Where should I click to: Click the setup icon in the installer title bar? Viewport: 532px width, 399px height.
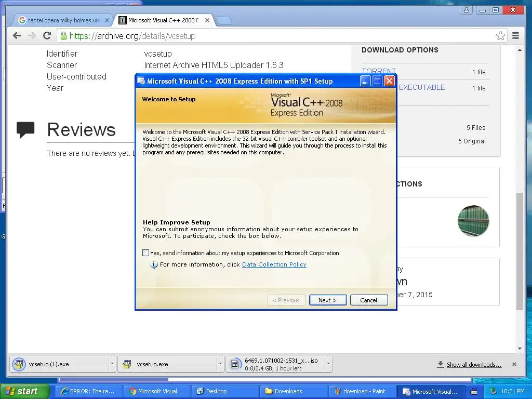click(x=141, y=81)
